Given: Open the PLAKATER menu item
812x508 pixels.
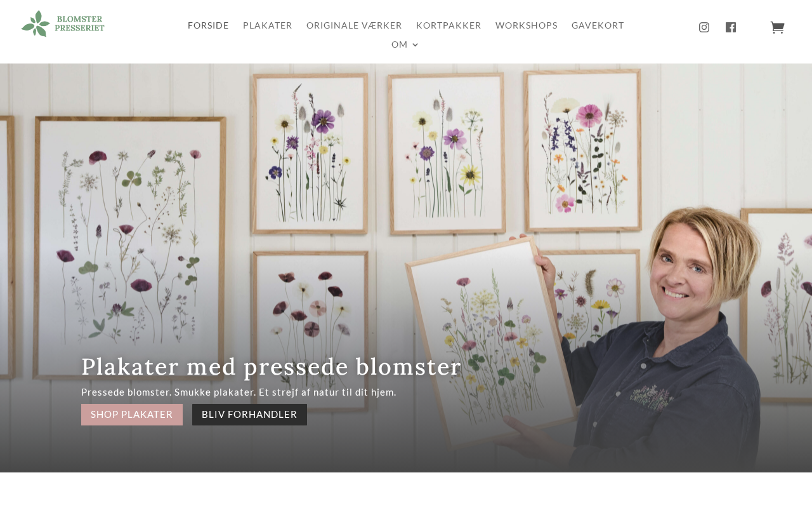Looking at the screenshot, I should click(x=268, y=25).
